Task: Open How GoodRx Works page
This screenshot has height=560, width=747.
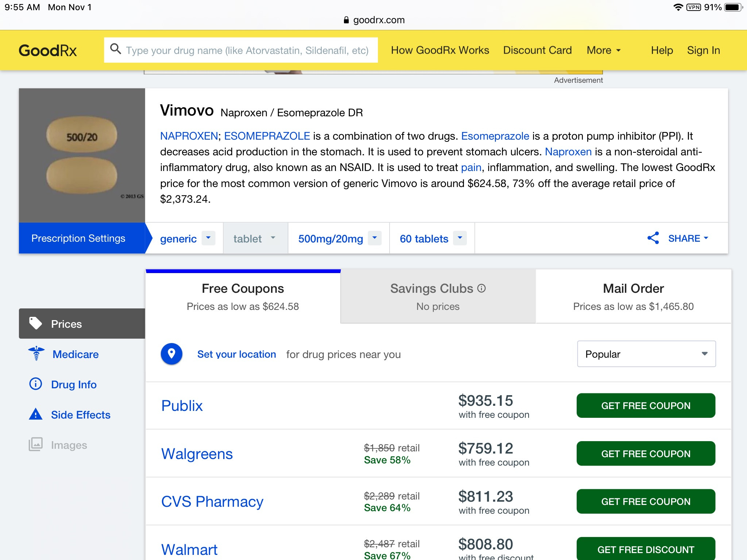Action: pos(440,50)
